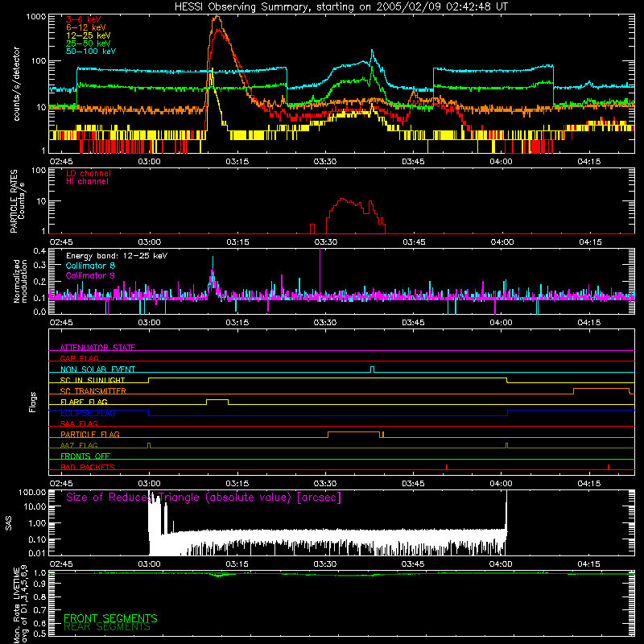Select the '6-12 keV' legend label

point(86,27)
